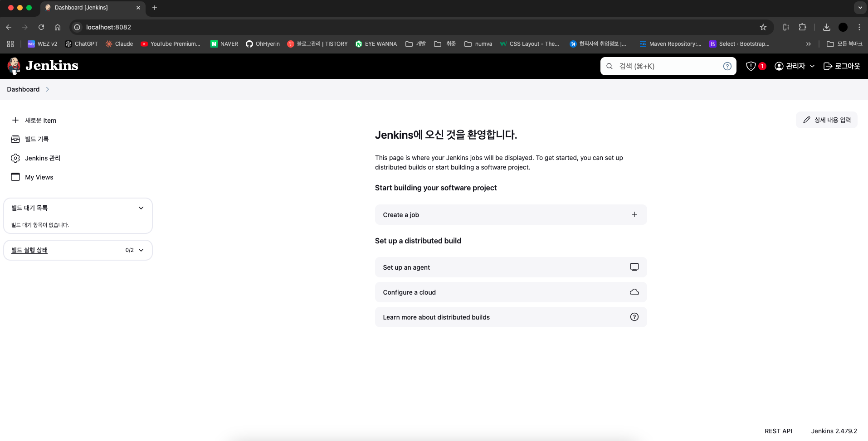Screen dimensions: 868x441
Task: Open the YouTube Premium bookmark
Action: [x=171, y=44]
